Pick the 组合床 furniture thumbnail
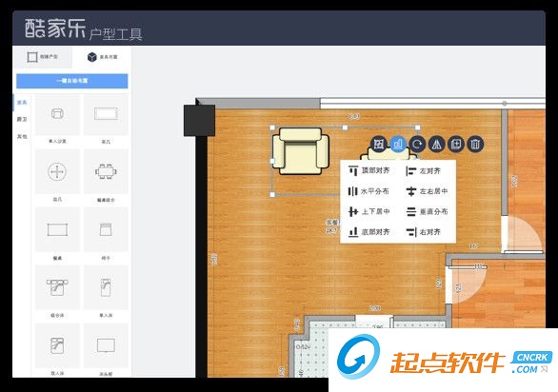 tap(57, 287)
